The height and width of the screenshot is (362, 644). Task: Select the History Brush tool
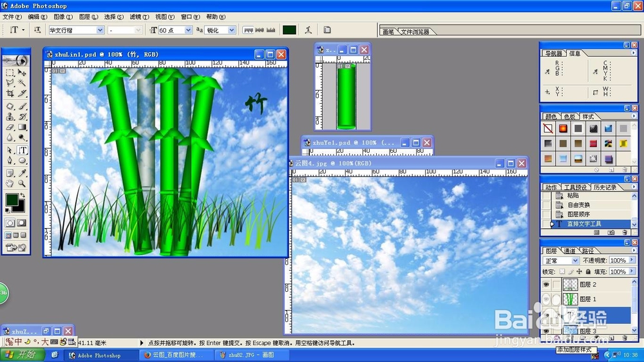(x=22, y=117)
